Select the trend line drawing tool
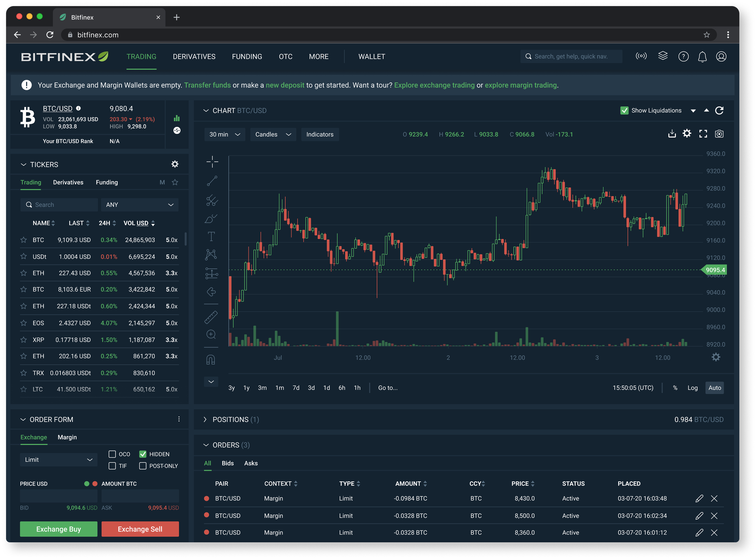 tap(212, 181)
